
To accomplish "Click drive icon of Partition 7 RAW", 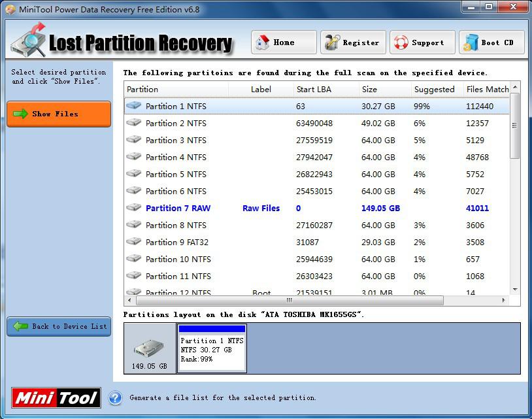I will pyautogui.click(x=134, y=207).
